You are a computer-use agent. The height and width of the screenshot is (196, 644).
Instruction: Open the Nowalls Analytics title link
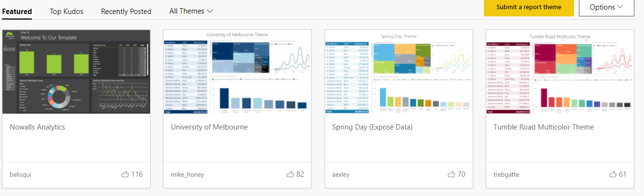tap(37, 127)
